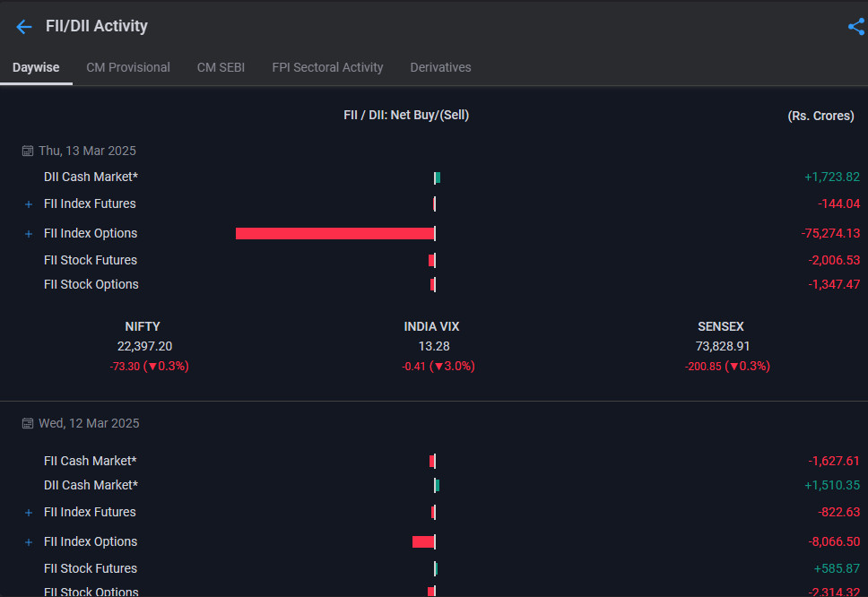Click the value -8,066.50
The width and height of the screenshot is (868, 597).
tap(834, 541)
